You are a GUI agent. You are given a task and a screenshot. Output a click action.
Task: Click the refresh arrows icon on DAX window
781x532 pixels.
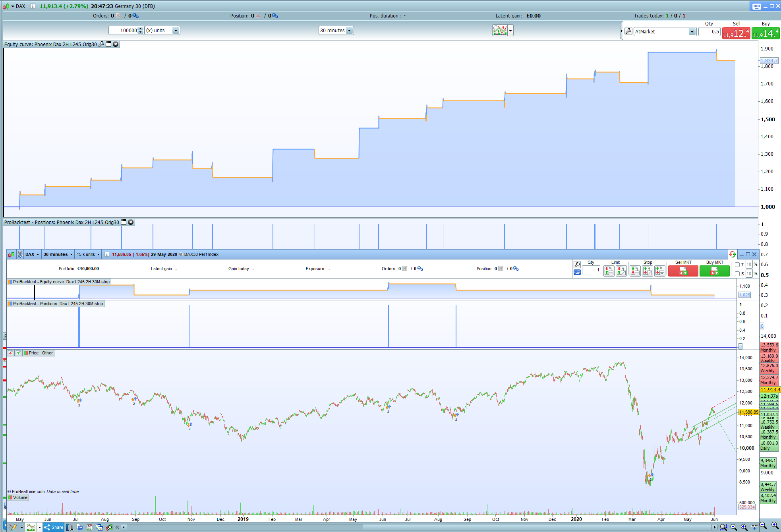click(733, 254)
